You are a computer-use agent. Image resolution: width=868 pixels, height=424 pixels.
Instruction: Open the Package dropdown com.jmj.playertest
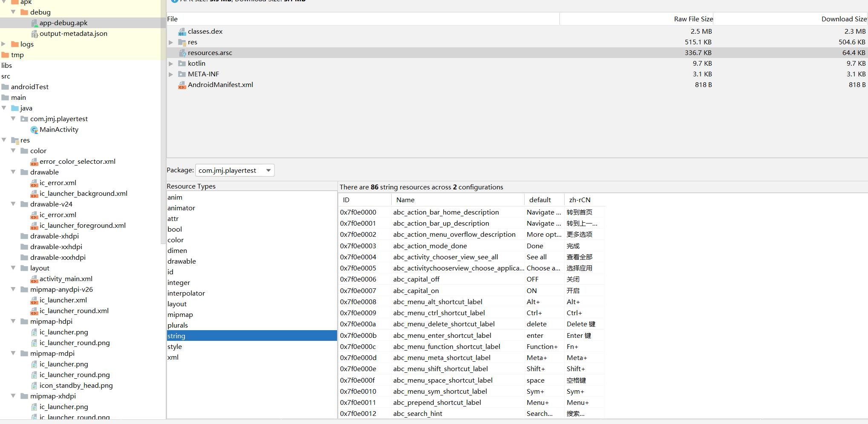[235, 171]
